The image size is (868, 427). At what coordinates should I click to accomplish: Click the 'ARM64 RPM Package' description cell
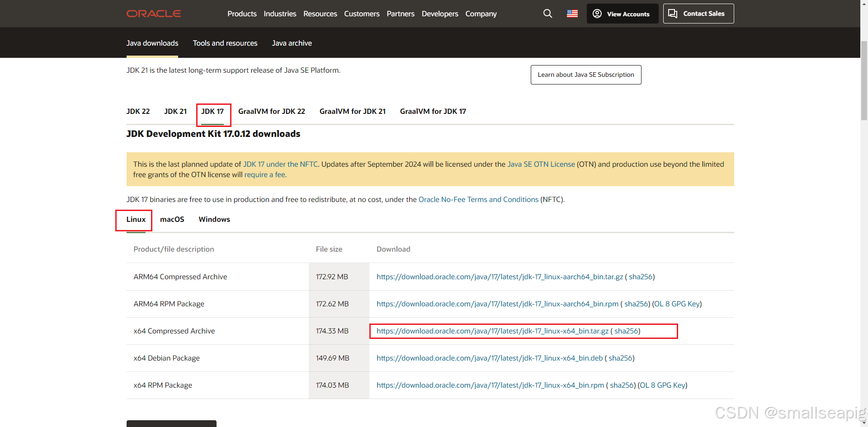[217, 304]
